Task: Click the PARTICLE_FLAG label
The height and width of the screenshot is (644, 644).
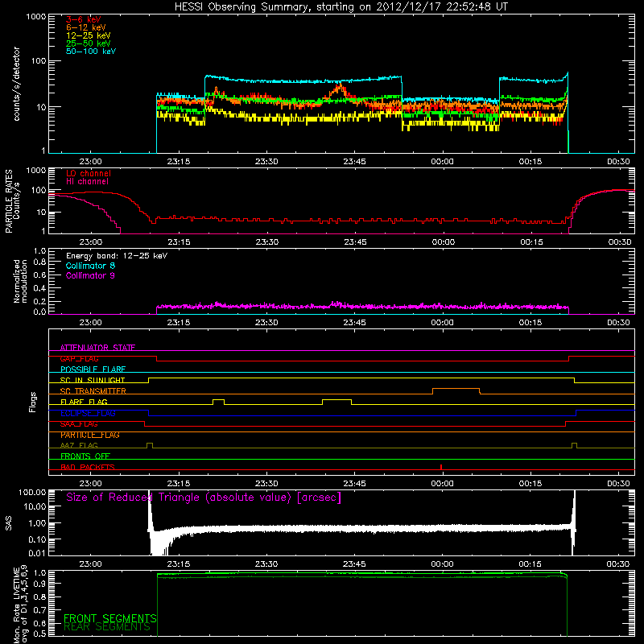Action: 90,435
